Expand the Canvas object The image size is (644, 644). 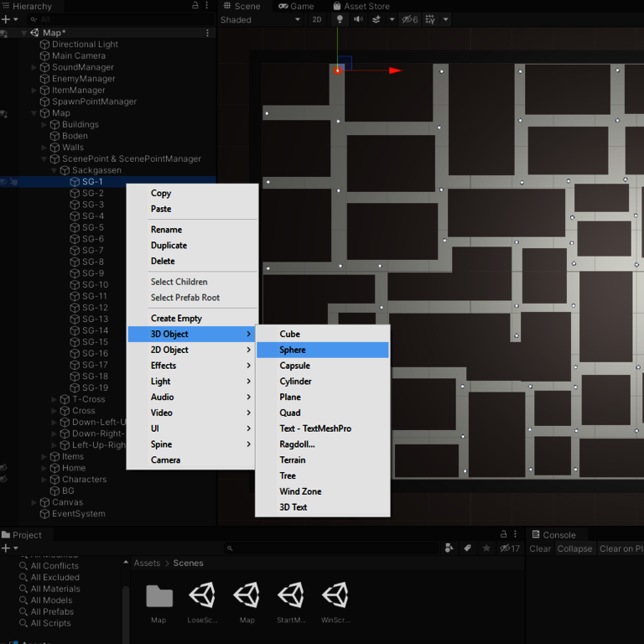click(x=34, y=502)
